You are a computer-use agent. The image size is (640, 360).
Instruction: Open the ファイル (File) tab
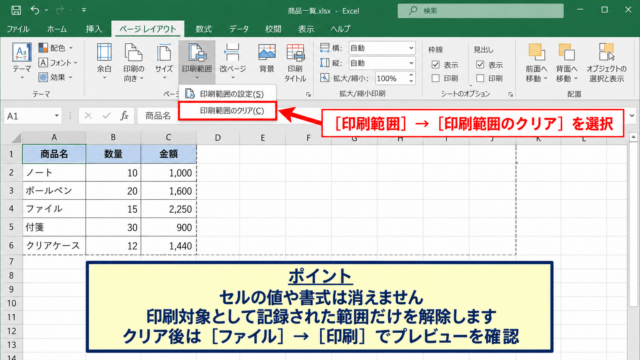18,29
